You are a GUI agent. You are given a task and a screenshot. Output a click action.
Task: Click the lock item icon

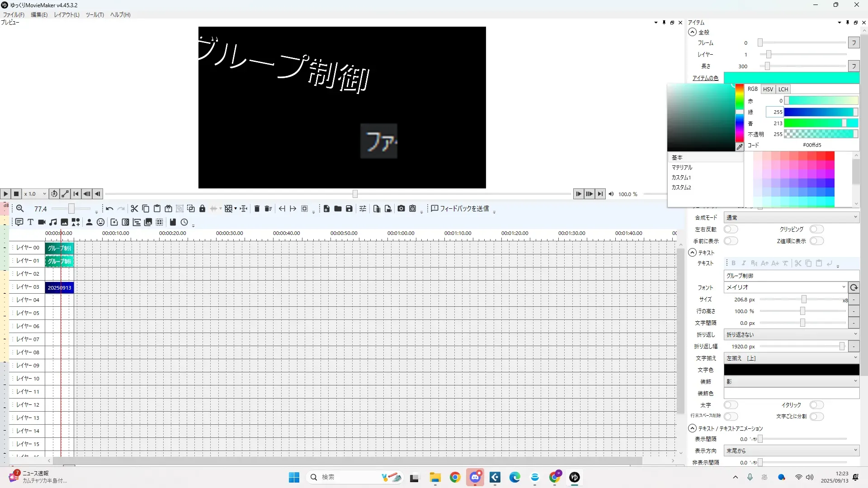202,209
